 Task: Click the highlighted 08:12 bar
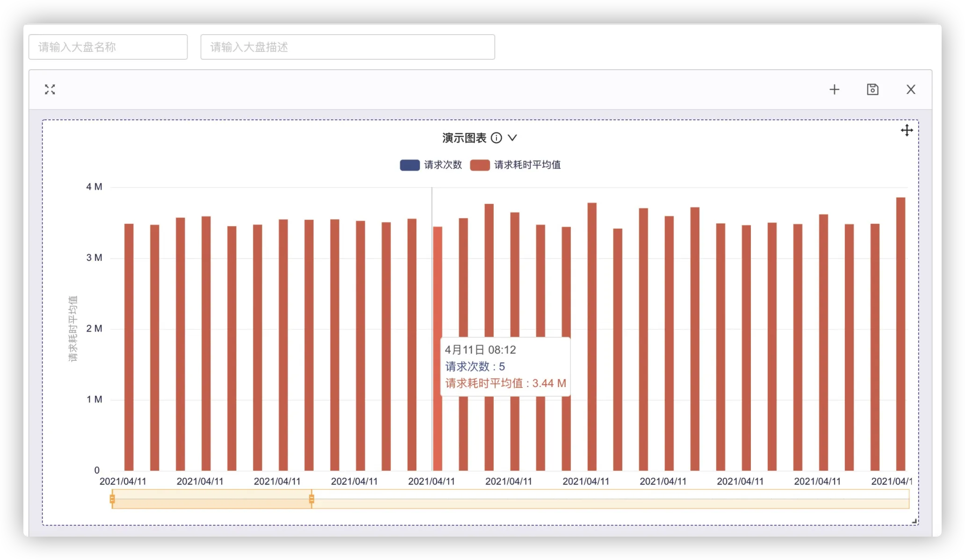[x=438, y=290]
